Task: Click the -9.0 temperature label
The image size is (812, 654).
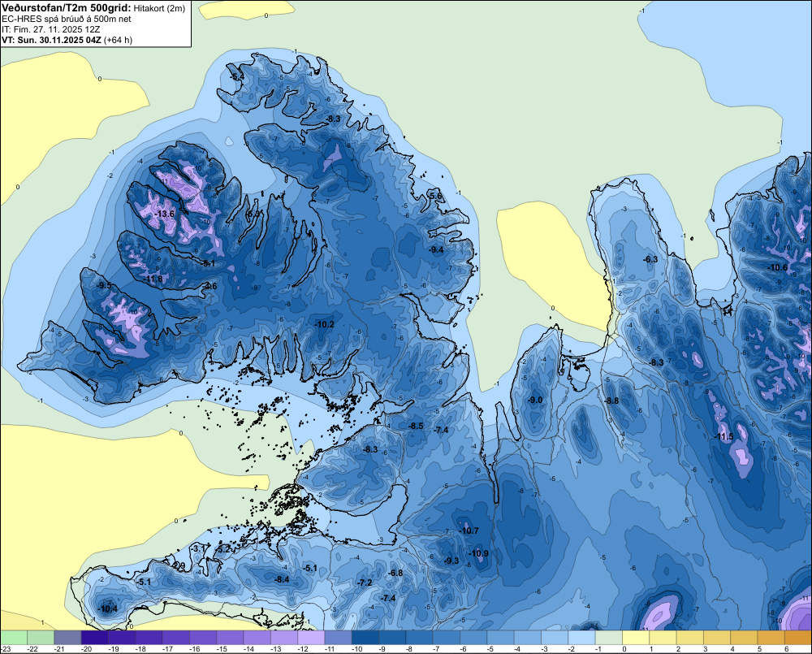Action: point(535,400)
